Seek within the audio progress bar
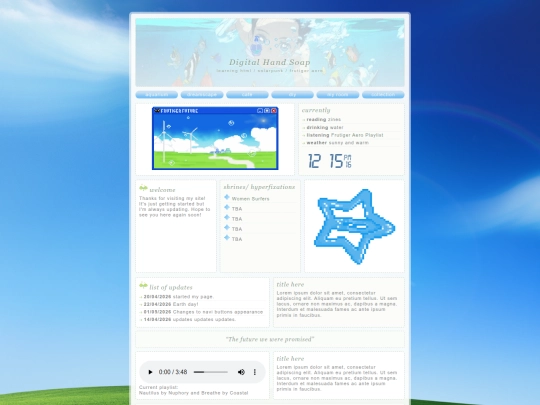Screen dimensions: 540x405 point(210,372)
